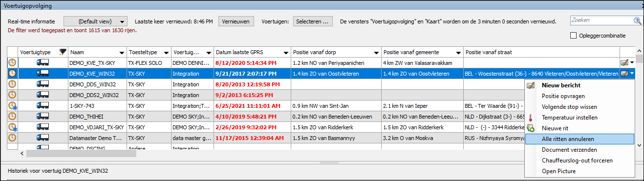Click truck icon in DEMO_KVE_WIN32 row
Image resolution: width=644 pixels, height=181 pixels.
(x=43, y=73)
